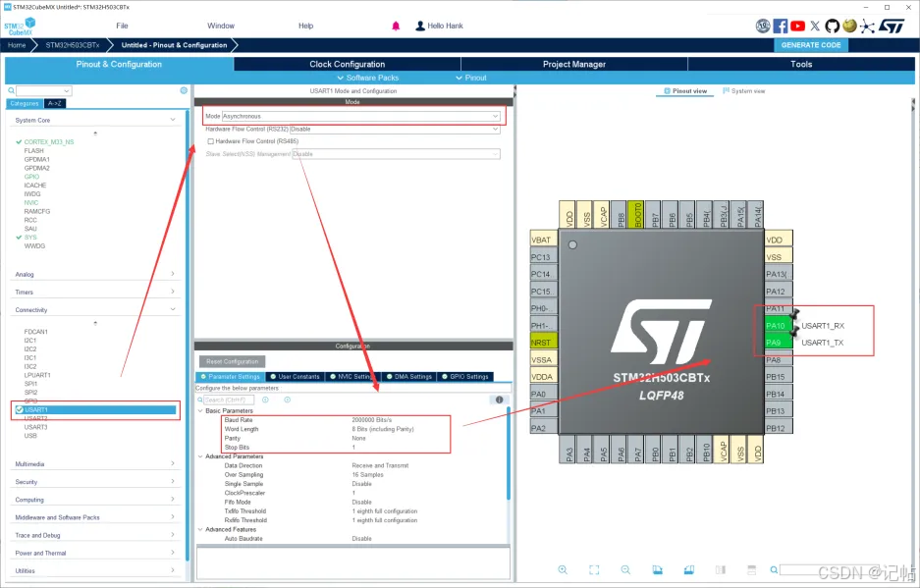Click the ST community network icon
The image size is (920, 588).
[867, 26]
